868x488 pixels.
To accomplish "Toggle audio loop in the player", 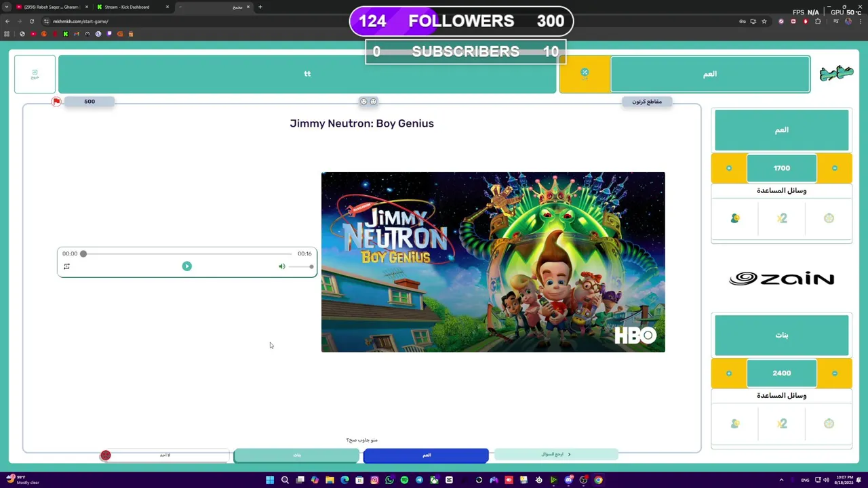I will coord(66,266).
